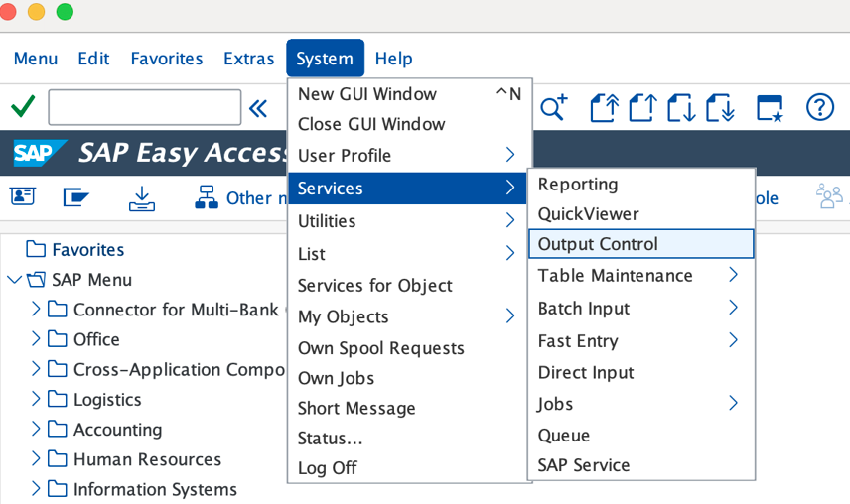
Task: Open the Menu menu in menu bar
Action: (36, 58)
